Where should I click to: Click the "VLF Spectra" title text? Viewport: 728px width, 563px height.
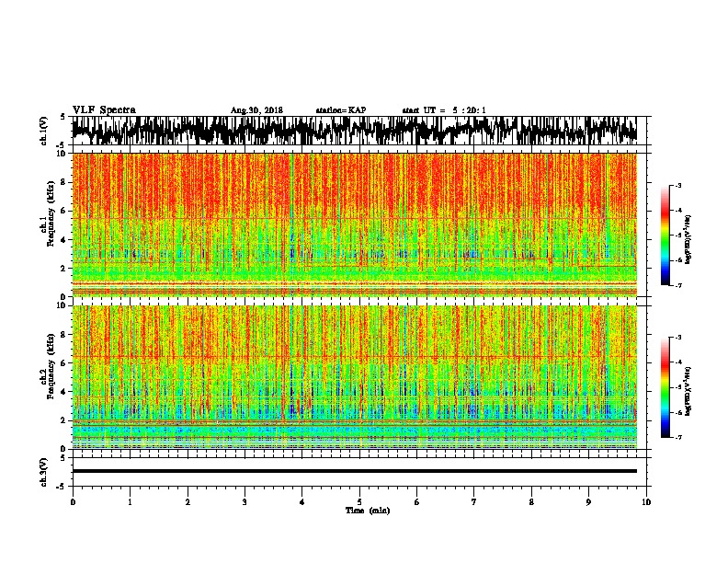tap(104, 110)
